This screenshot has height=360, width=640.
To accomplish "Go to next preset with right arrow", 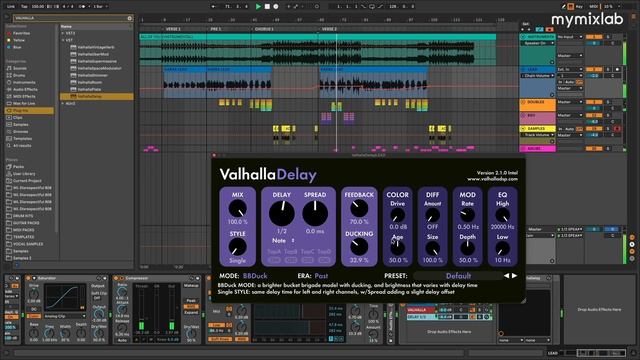I will (514, 276).
